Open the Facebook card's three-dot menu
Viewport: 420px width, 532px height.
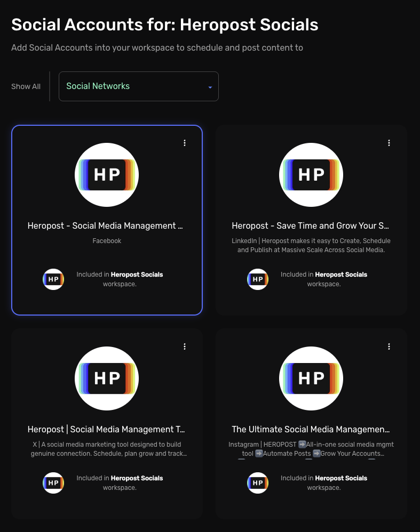185,143
